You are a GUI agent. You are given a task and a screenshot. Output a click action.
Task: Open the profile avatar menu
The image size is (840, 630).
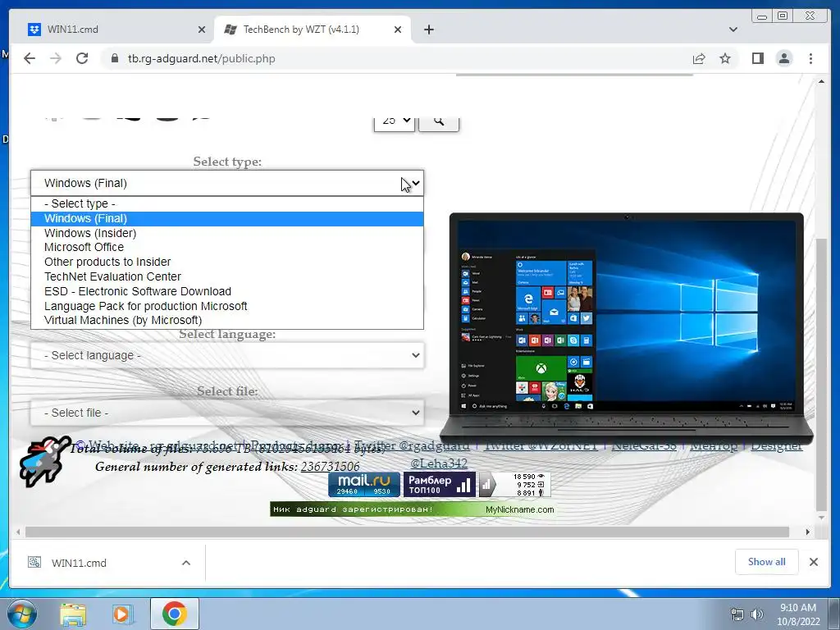pyautogui.click(x=784, y=58)
